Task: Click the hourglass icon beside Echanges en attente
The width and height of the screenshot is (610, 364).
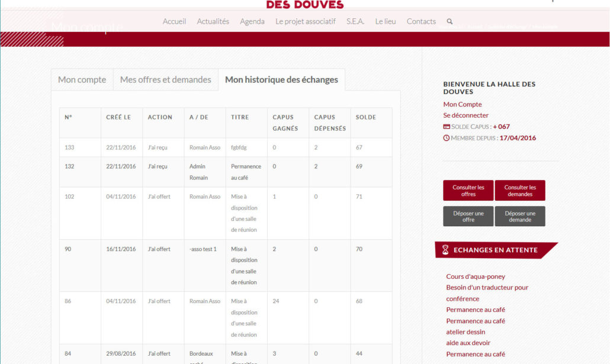Action: tap(445, 250)
